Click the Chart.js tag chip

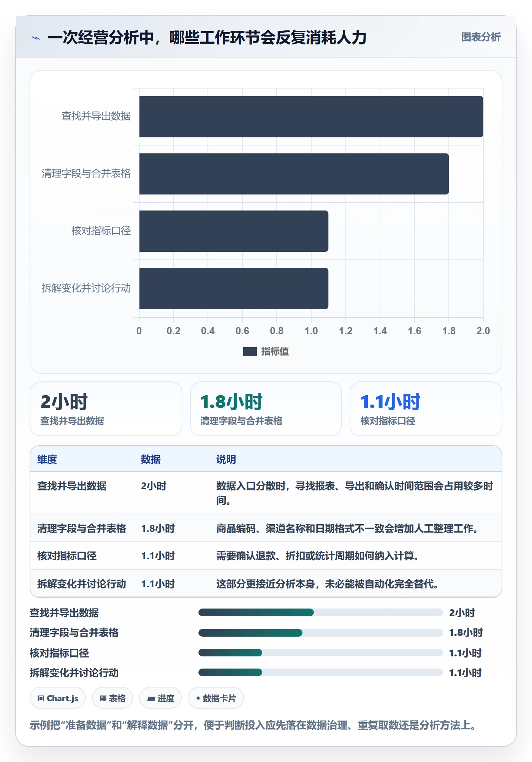(58, 698)
